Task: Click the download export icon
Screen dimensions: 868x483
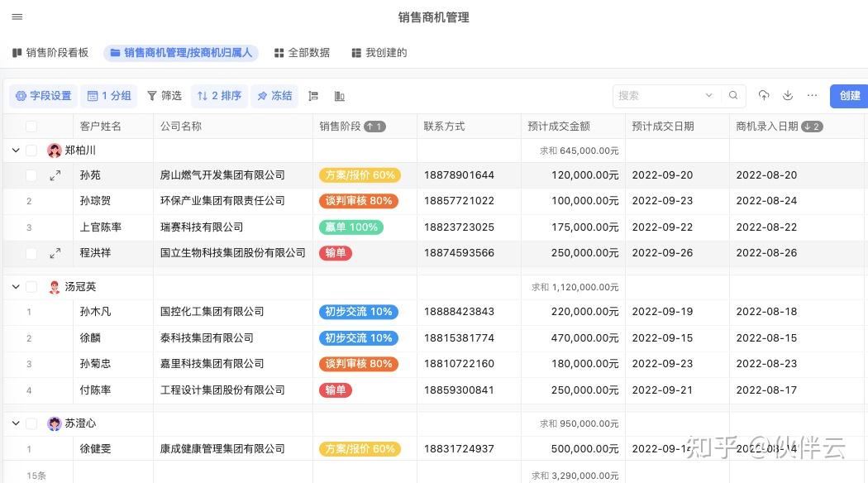Action: pos(788,95)
